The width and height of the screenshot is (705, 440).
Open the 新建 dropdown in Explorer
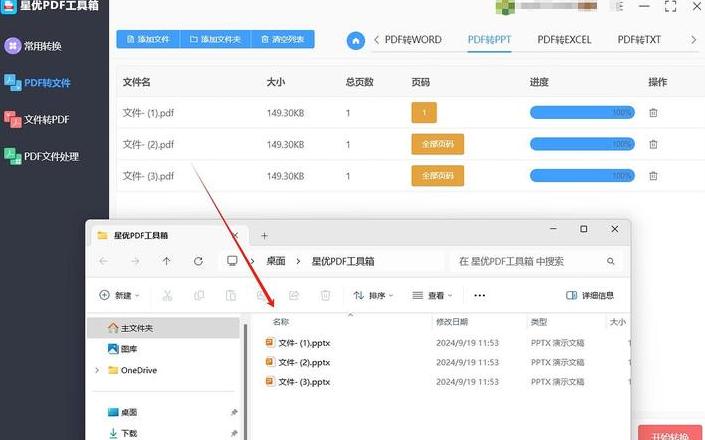[120, 295]
